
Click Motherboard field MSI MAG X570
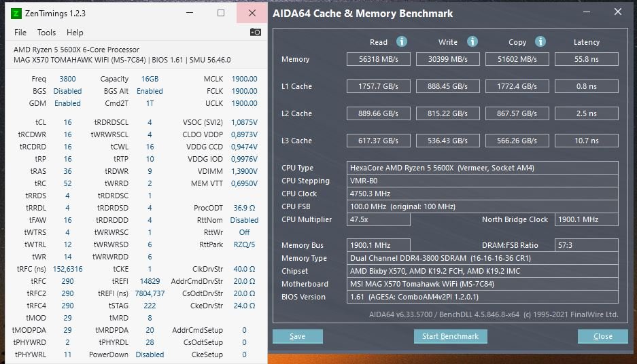click(483, 284)
